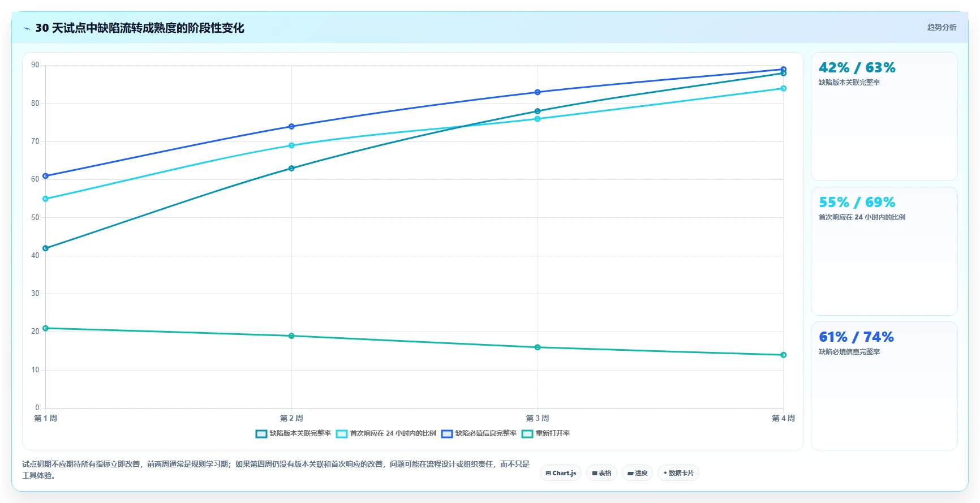
Task: Click the 缺陷版本关联完整率 point at 第 1 周
Action: [x=46, y=248]
